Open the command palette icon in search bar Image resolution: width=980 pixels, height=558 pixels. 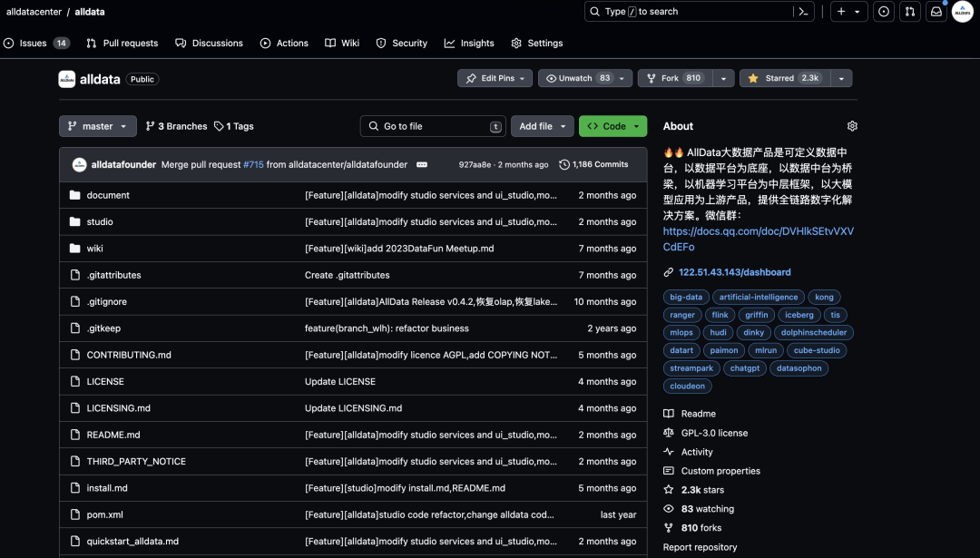[x=802, y=12]
